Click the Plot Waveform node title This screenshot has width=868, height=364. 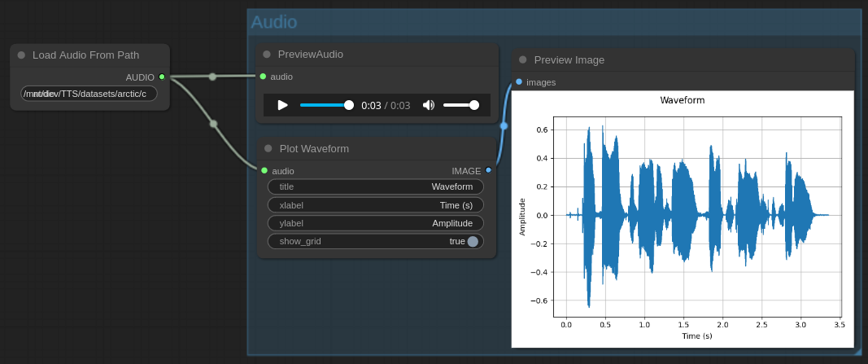[315, 148]
